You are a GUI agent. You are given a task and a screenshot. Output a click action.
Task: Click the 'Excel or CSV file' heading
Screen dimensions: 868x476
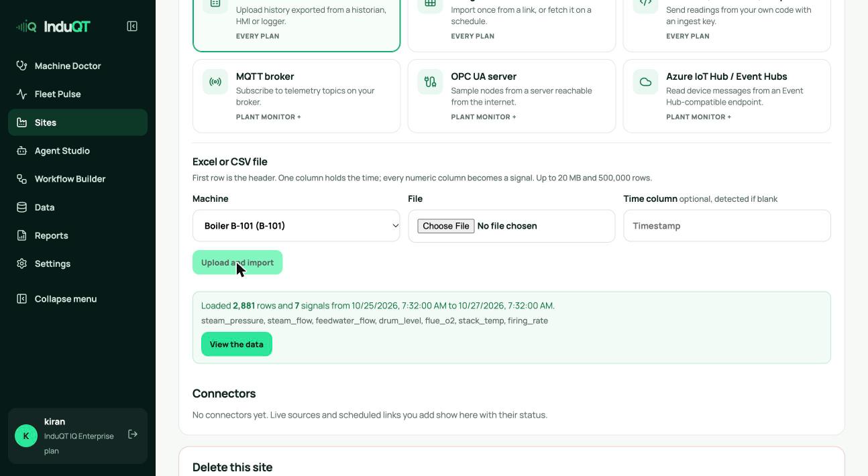(x=230, y=162)
